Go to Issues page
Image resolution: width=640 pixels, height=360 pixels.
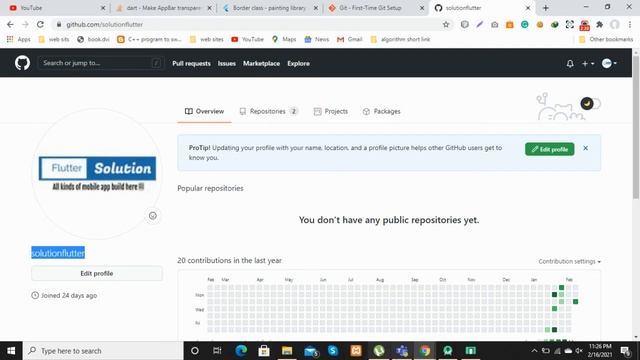(227, 64)
